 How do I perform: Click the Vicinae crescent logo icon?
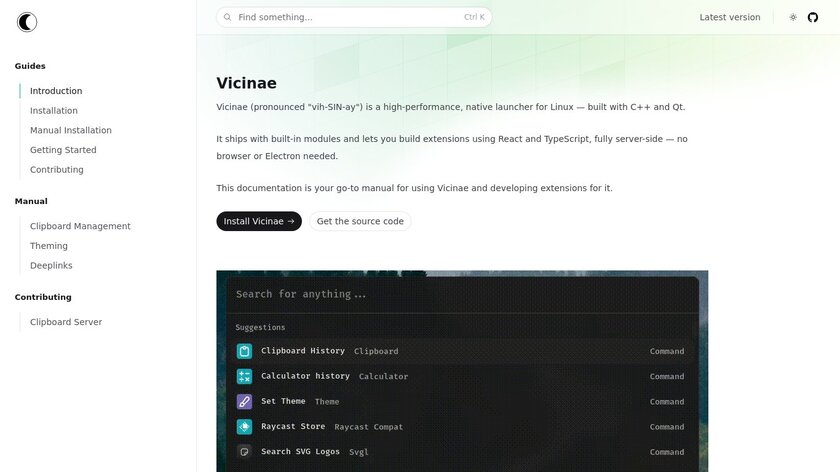(27, 22)
